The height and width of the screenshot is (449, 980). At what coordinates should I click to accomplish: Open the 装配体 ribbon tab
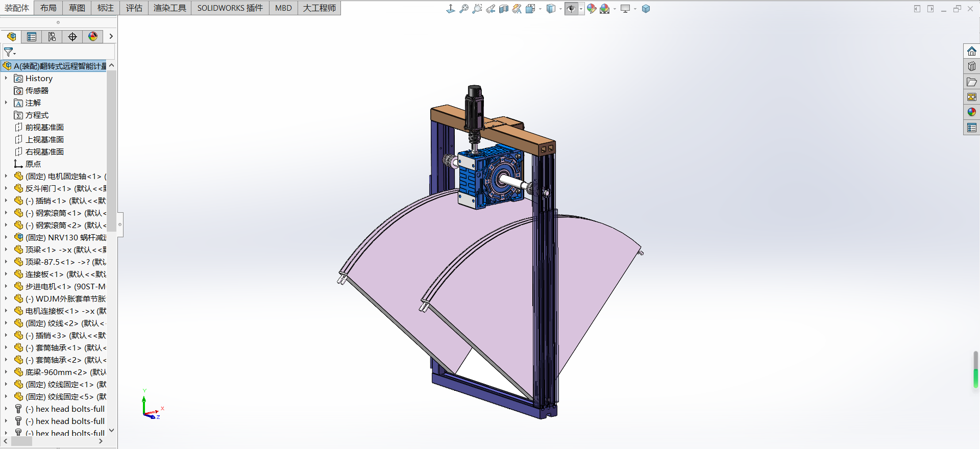pyautogui.click(x=17, y=8)
